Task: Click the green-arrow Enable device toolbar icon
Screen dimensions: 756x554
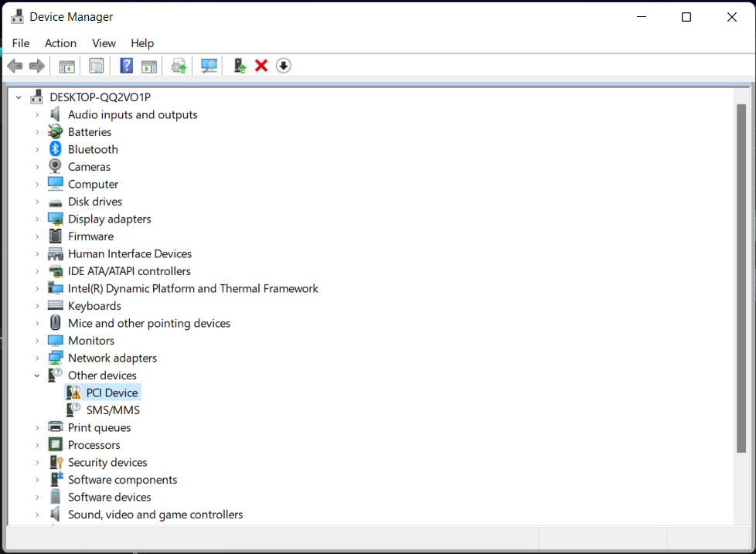Action: tap(240, 66)
